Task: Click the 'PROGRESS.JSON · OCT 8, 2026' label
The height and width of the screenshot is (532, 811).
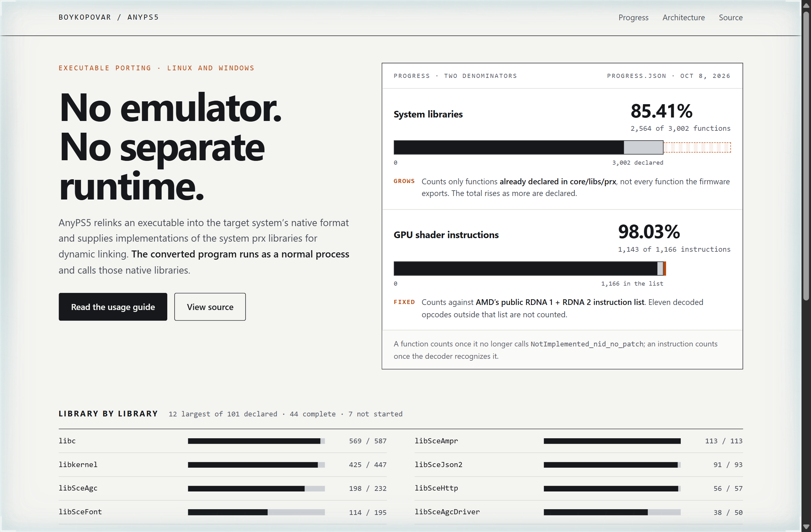Action: tap(668, 76)
